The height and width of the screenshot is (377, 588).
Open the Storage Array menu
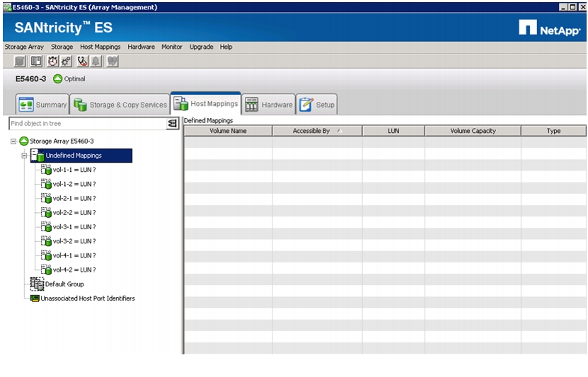24,47
